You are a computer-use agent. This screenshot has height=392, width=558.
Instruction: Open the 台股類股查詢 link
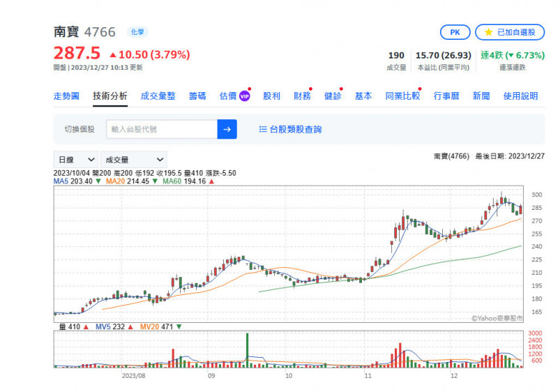pyautogui.click(x=295, y=130)
